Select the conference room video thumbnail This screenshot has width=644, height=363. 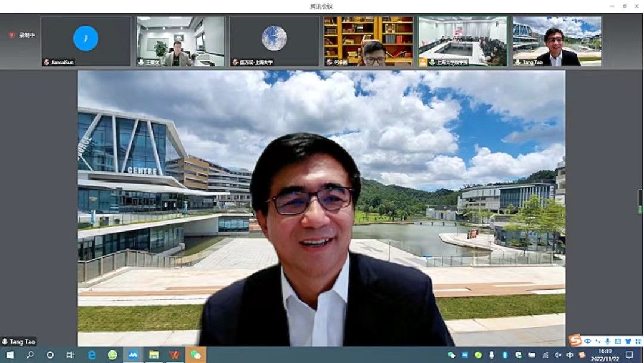(x=462, y=41)
